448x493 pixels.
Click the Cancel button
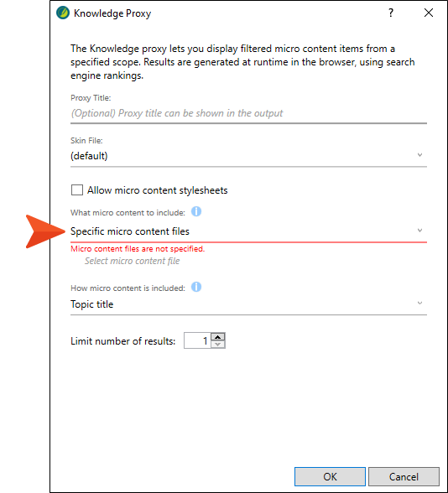tap(404, 476)
